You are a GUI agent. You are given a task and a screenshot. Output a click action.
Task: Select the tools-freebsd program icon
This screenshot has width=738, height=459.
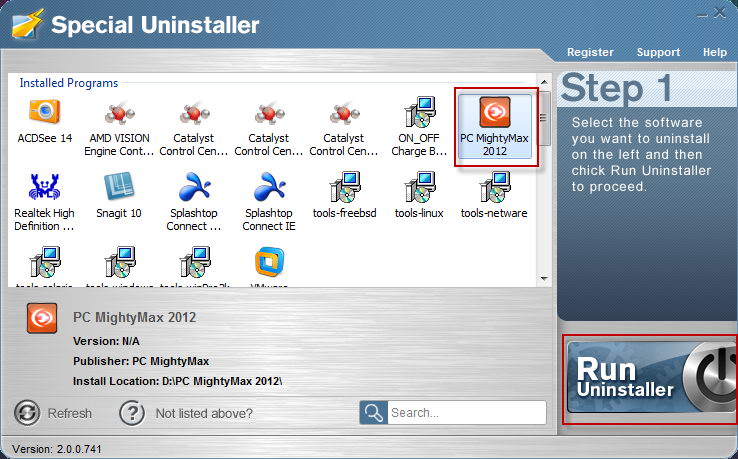(x=345, y=187)
